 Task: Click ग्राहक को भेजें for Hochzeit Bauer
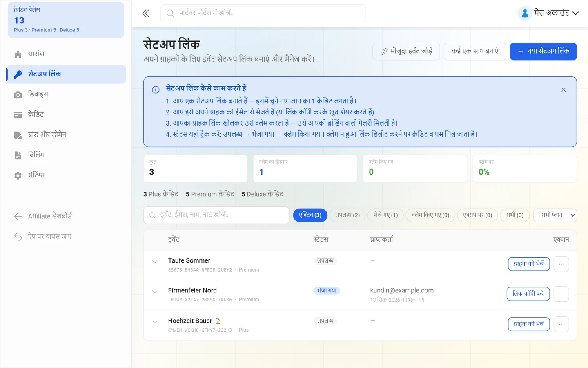pyautogui.click(x=529, y=324)
